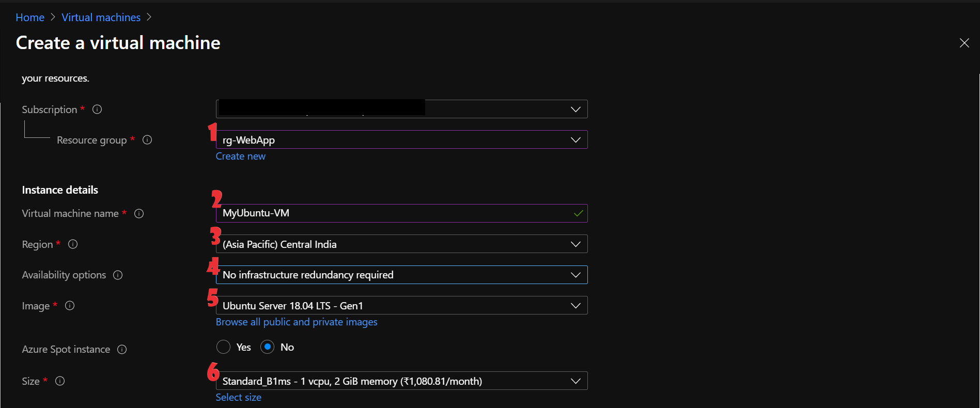Click the Region info icon
980x408 pixels.
coord(73,244)
